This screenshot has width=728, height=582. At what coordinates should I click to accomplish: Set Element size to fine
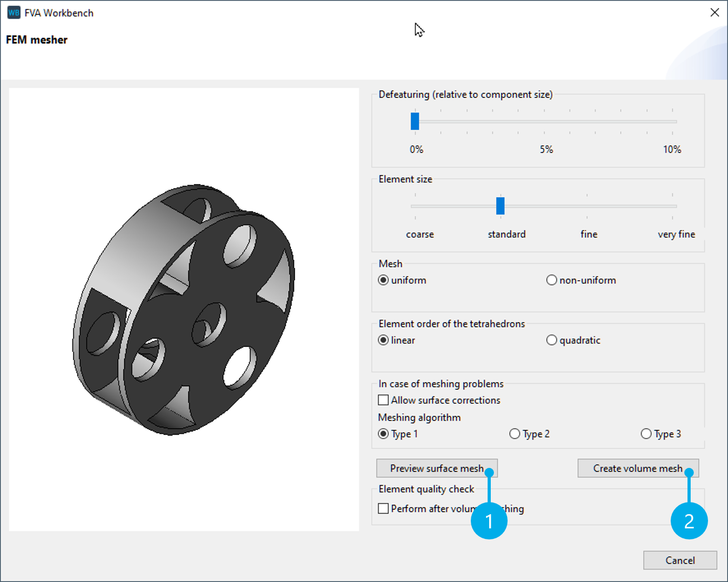click(587, 206)
